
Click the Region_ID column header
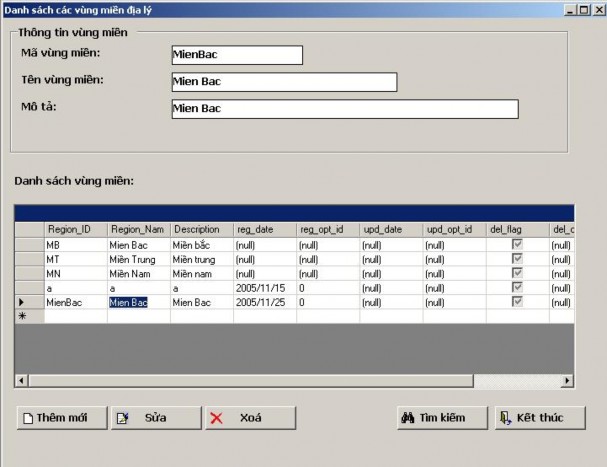(75, 229)
